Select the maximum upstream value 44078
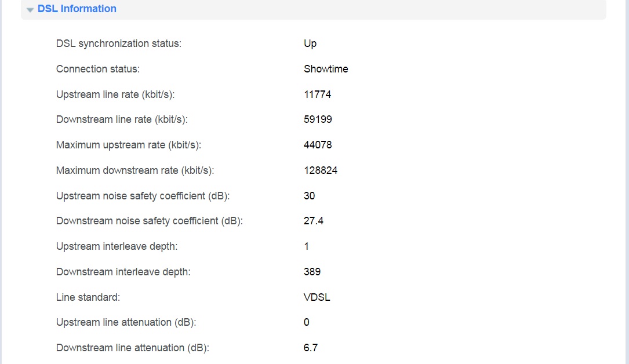 (318, 145)
